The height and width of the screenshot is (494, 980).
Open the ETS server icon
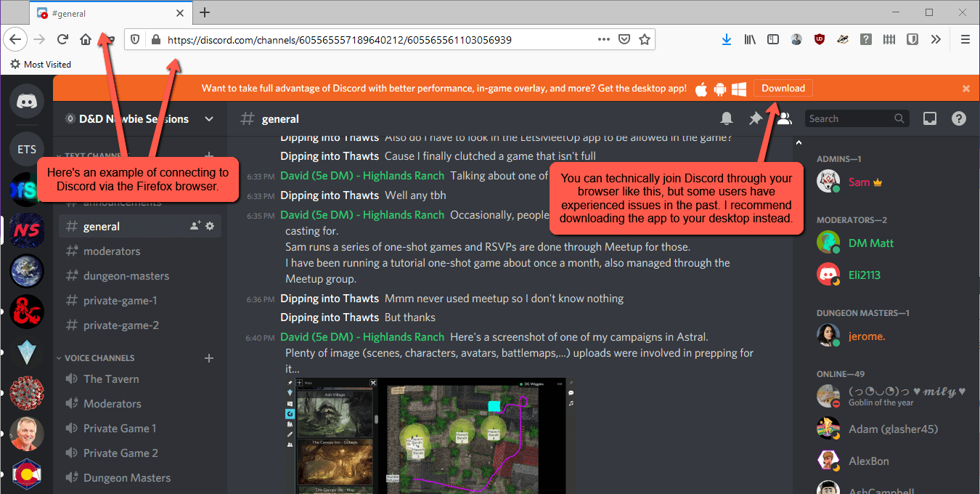(x=27, y=149)
